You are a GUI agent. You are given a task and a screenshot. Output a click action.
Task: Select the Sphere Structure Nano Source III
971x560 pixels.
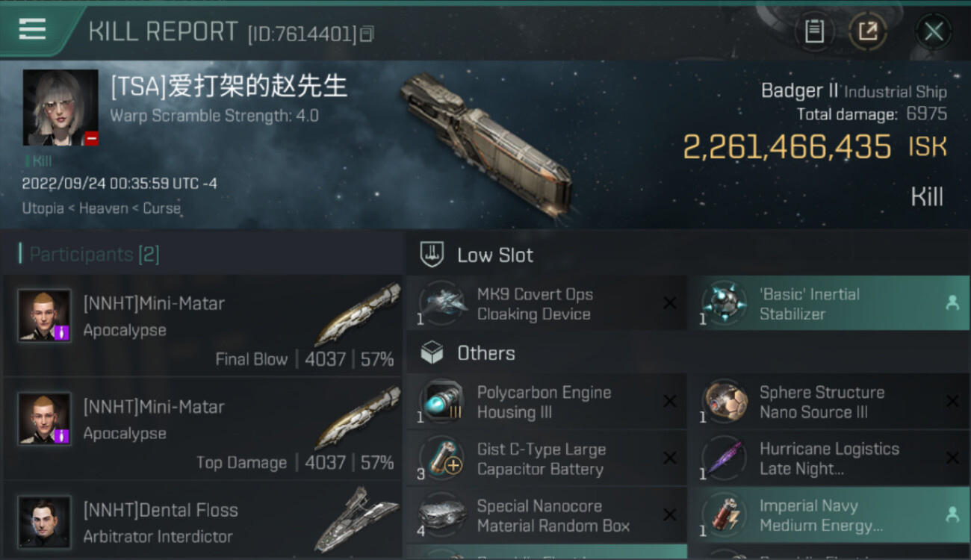[828, 402]
